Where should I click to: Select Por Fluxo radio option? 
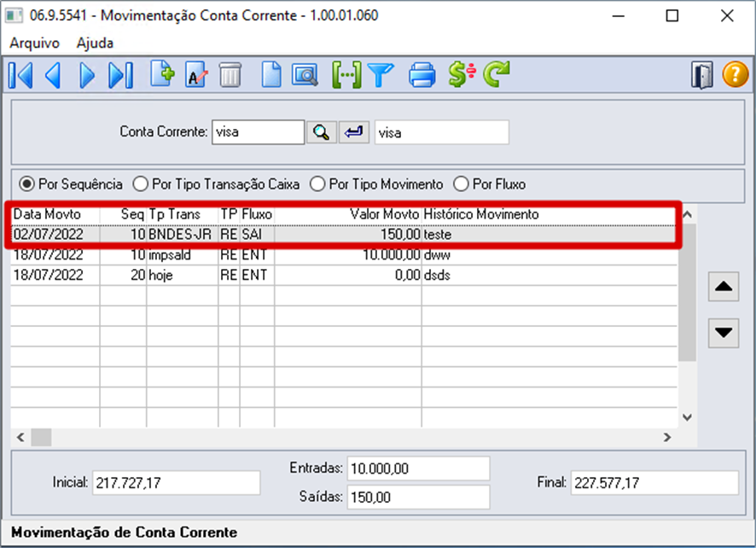click(490, 184)
